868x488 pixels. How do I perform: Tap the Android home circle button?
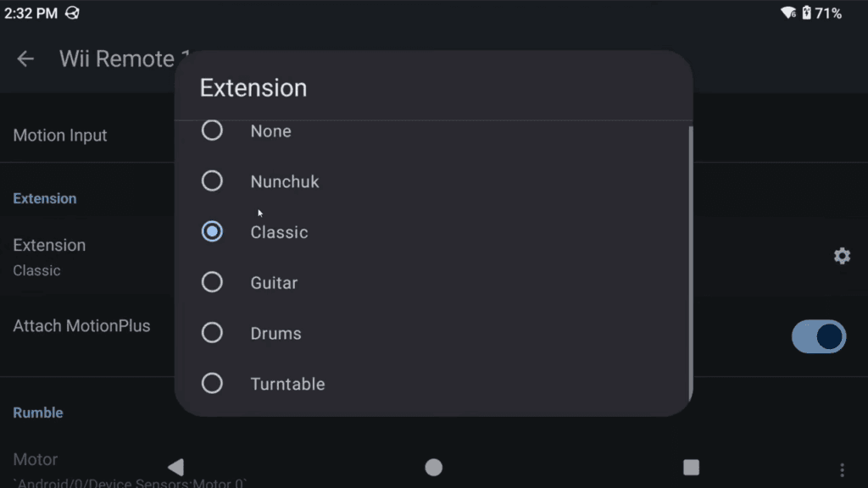(x=433, y=468)
